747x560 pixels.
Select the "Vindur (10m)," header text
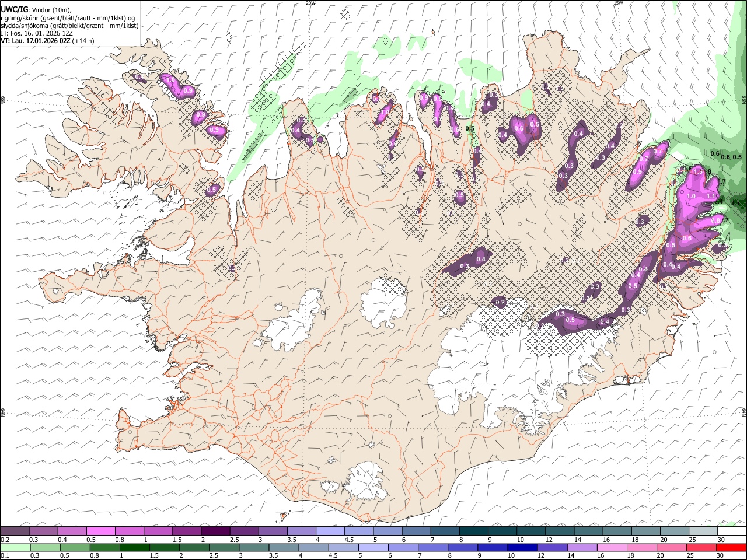point(51,10)
